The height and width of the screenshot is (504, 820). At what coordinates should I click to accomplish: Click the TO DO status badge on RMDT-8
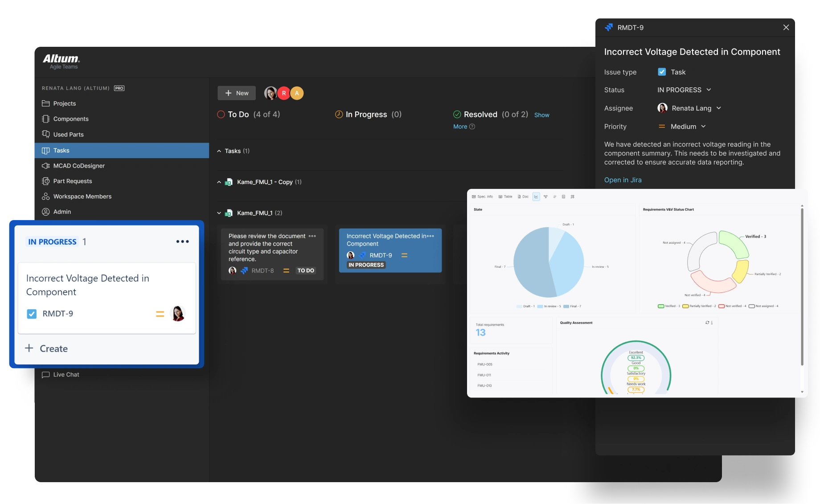pos(306,270)
